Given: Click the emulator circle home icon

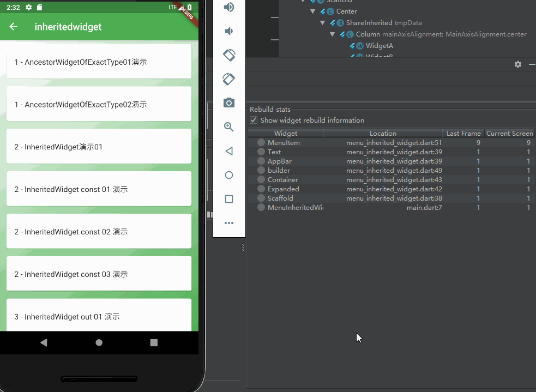Looking at the screenshot, I should (x=229, y=175).
